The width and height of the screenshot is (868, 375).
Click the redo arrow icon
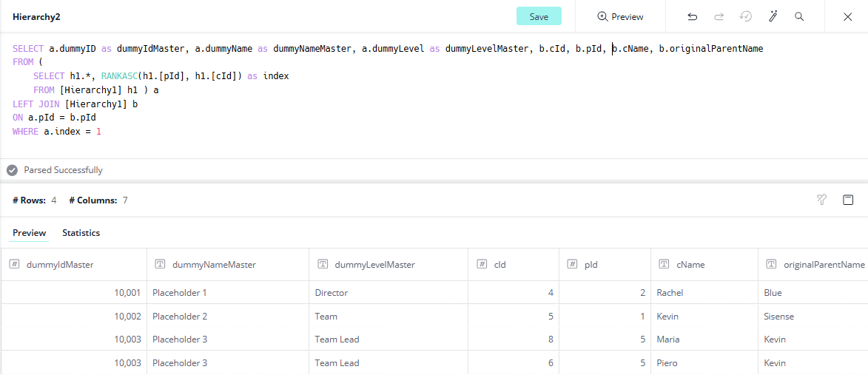[719, 16]
